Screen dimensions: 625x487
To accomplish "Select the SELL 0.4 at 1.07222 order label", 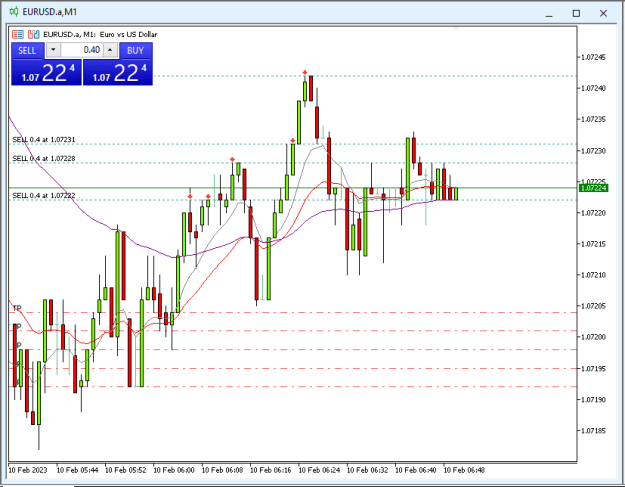I will pos(44,195).
